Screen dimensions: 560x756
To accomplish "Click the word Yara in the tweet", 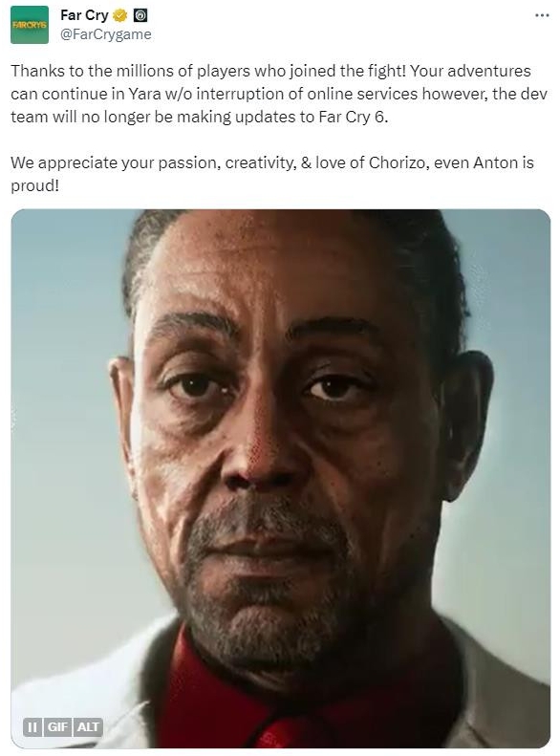I will click(x=144, y=94).
